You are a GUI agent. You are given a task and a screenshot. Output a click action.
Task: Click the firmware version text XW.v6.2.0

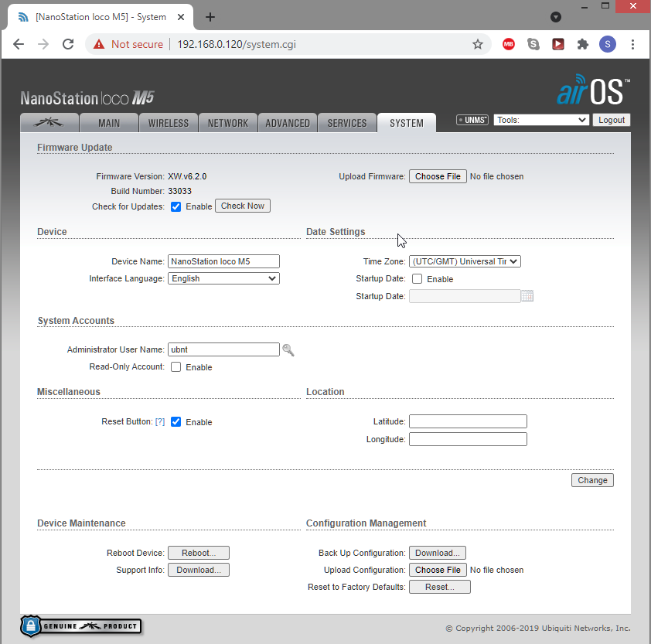point(187,176)
